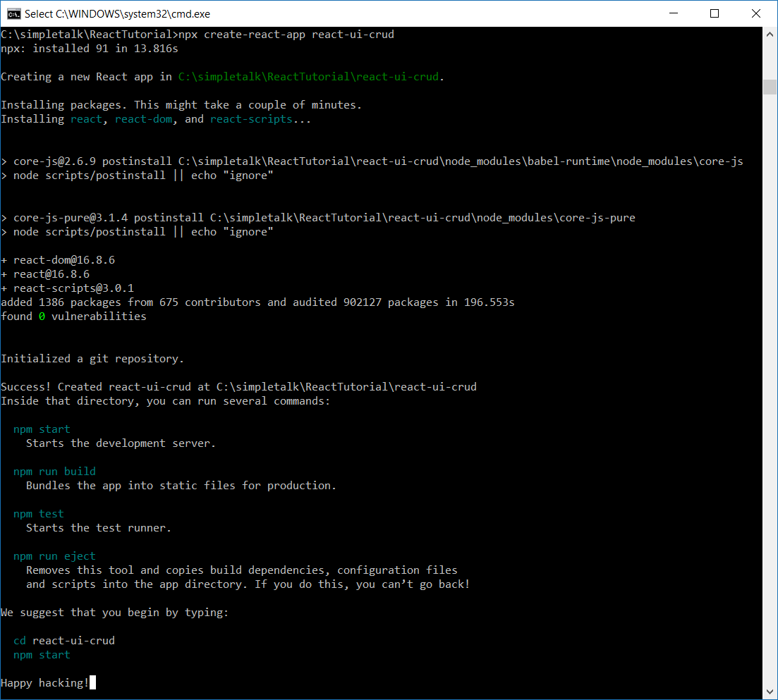Click the 'found 0 vulnerabilities' line

pyautogui.click(x=73, y=317)
